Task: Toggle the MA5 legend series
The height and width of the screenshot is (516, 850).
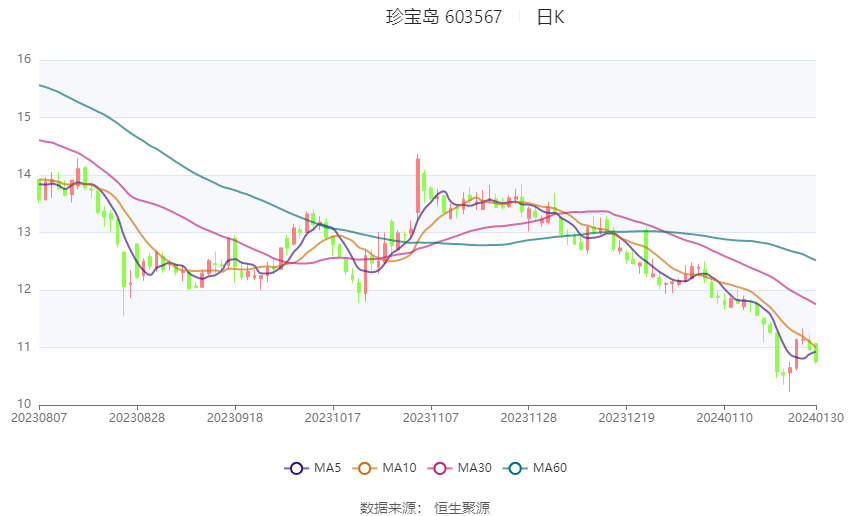Action: click(x=313, y=468)
